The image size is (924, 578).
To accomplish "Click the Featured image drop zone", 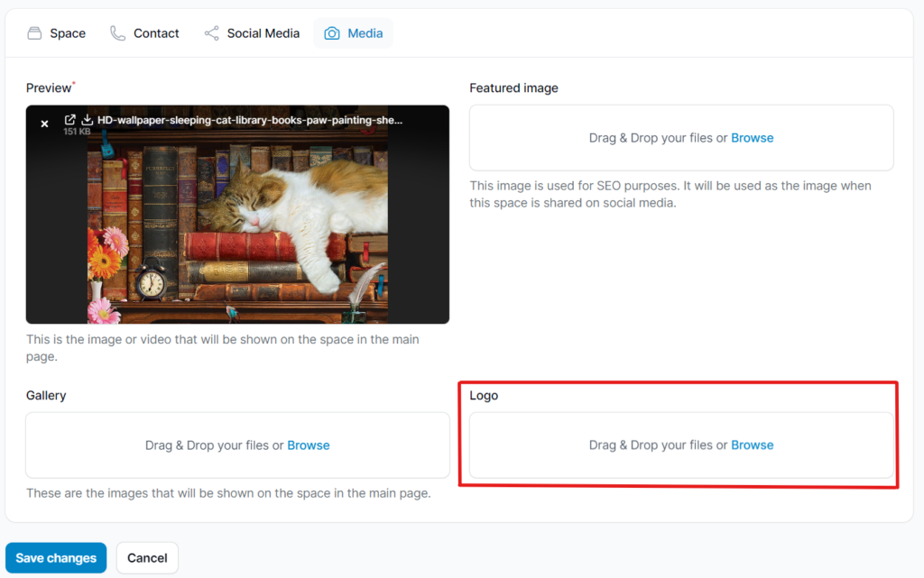I will pyautogui.click(x=681, y=138).
